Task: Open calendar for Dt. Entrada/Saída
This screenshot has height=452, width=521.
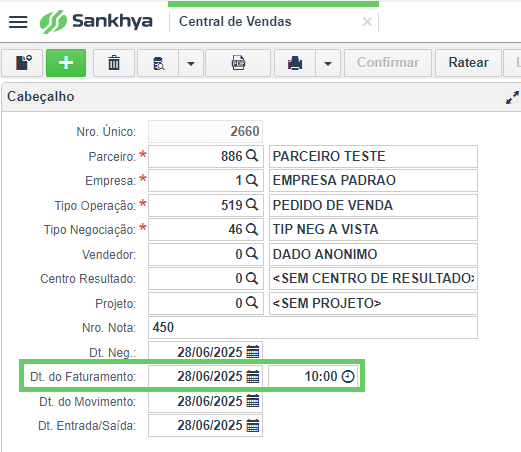Action: (x=253, y=426)
